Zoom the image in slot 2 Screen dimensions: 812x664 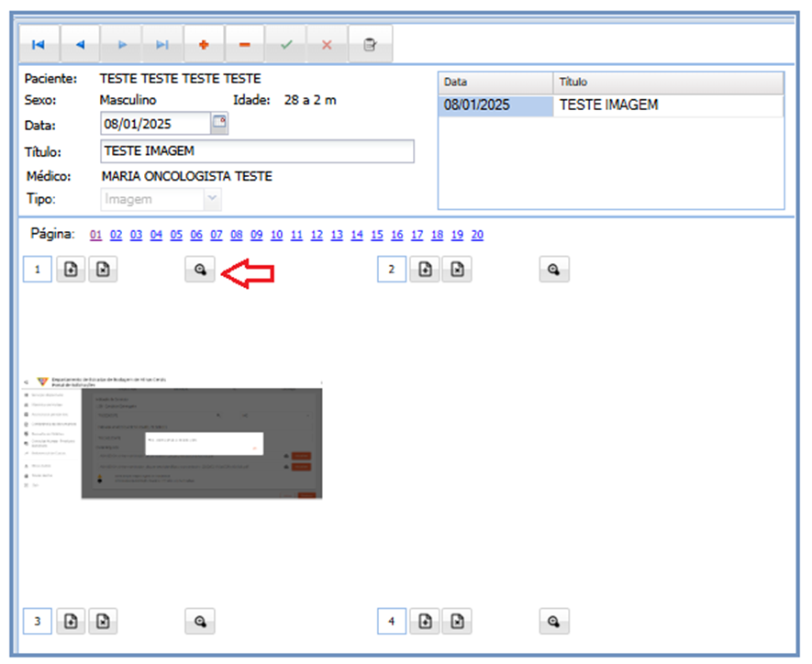click(554, 269)
